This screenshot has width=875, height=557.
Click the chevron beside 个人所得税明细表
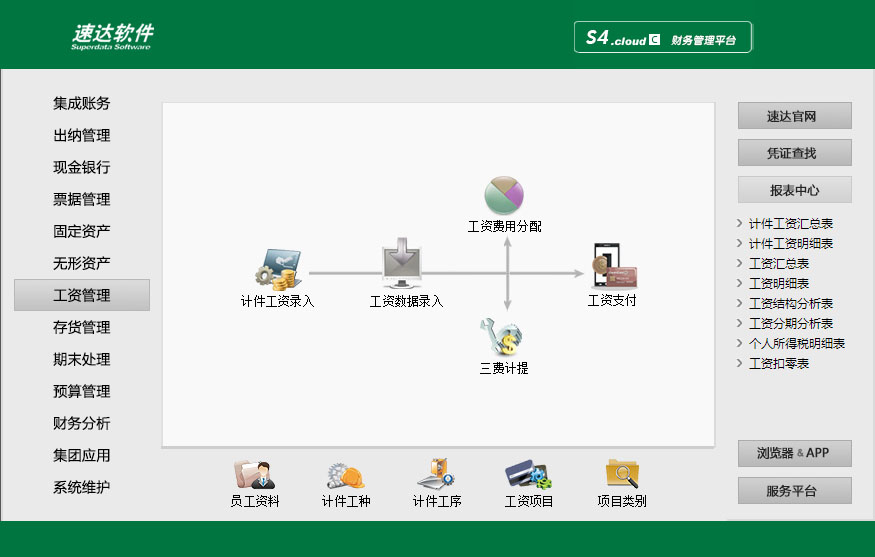tap(739, 343)
